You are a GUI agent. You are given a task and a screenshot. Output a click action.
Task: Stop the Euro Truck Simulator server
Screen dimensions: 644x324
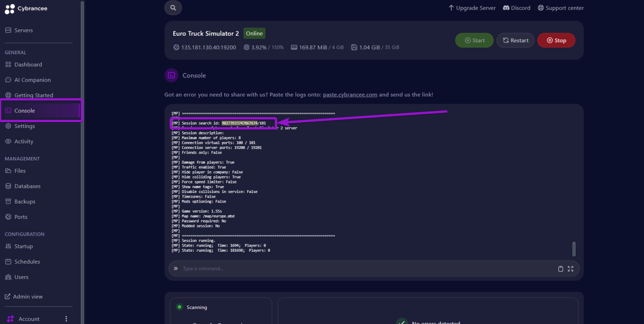coord(556,40)
